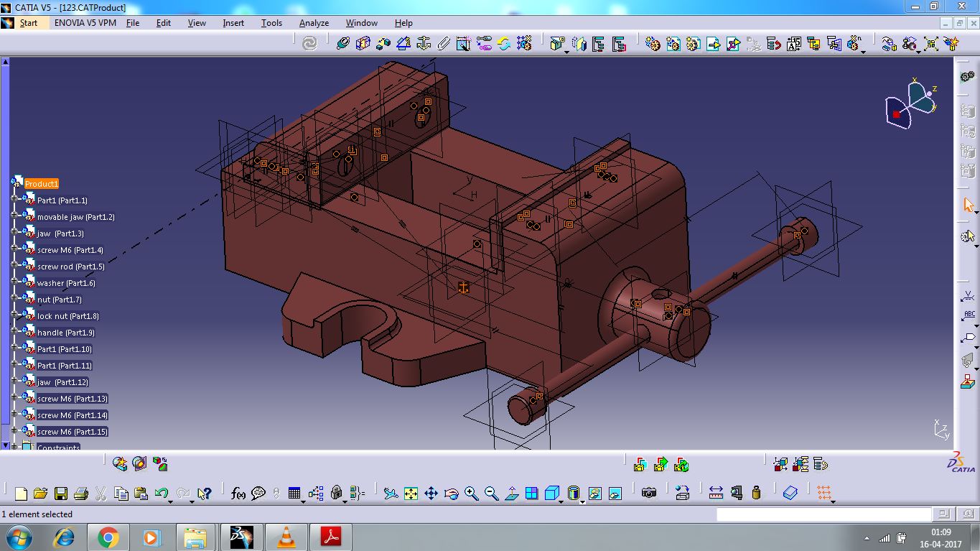Screen dimensions: 980x551
Task: Click the Fix Component anchor icon
Action: 424,44
